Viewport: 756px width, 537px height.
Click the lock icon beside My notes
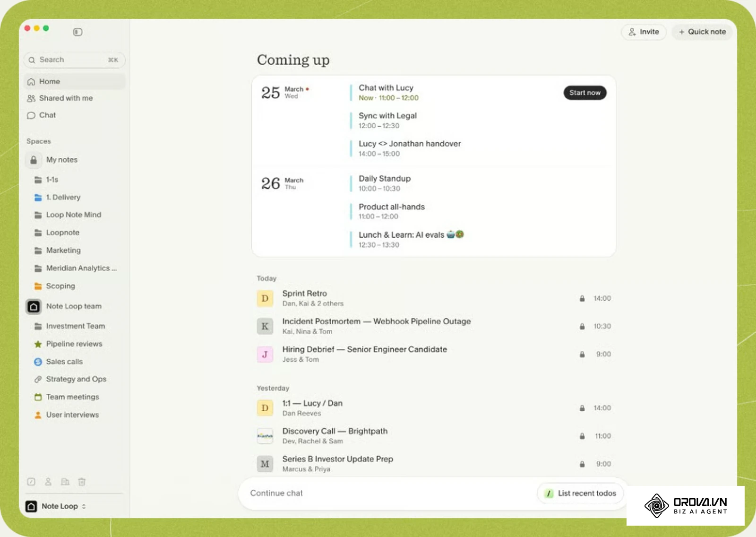(x=34, y=160)
